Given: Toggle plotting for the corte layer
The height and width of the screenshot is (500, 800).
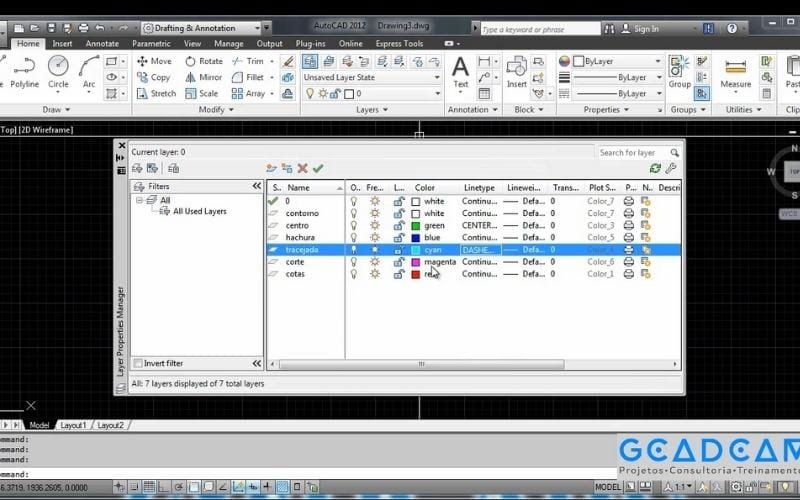Looking at the screenshot, I should [x=629, y=262].
